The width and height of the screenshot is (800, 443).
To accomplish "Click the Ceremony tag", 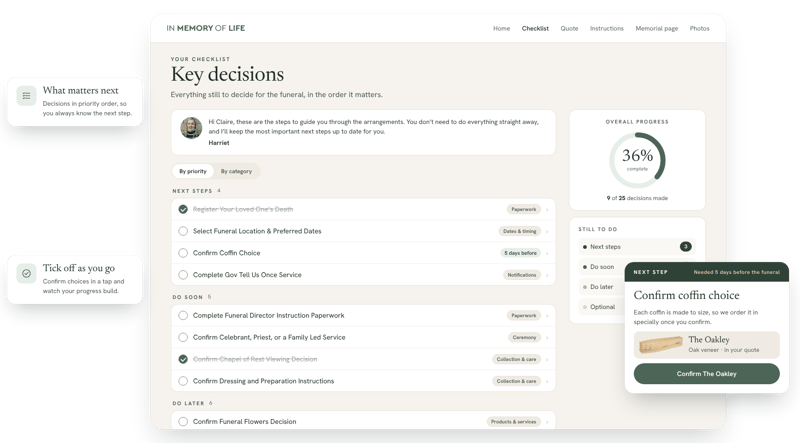I will pyautogui.click(x=524, y=337).
